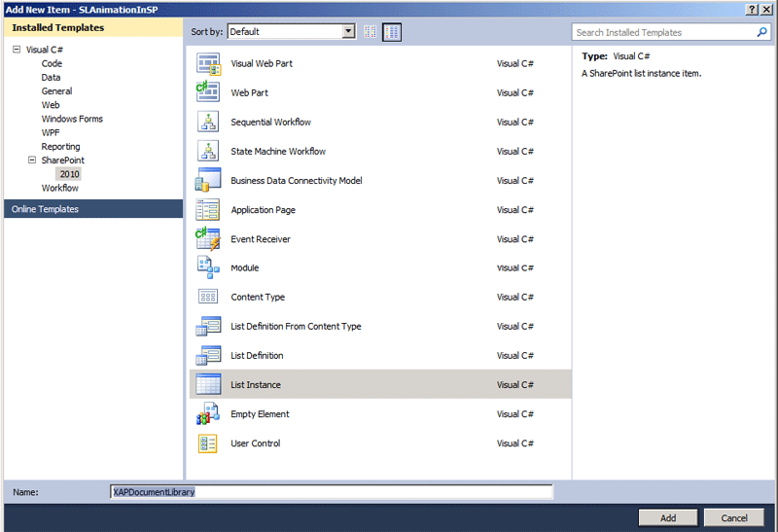The height and width of the screenshot is (532, 778).
Task: Click the Cancel button
Action: (734, 517)
